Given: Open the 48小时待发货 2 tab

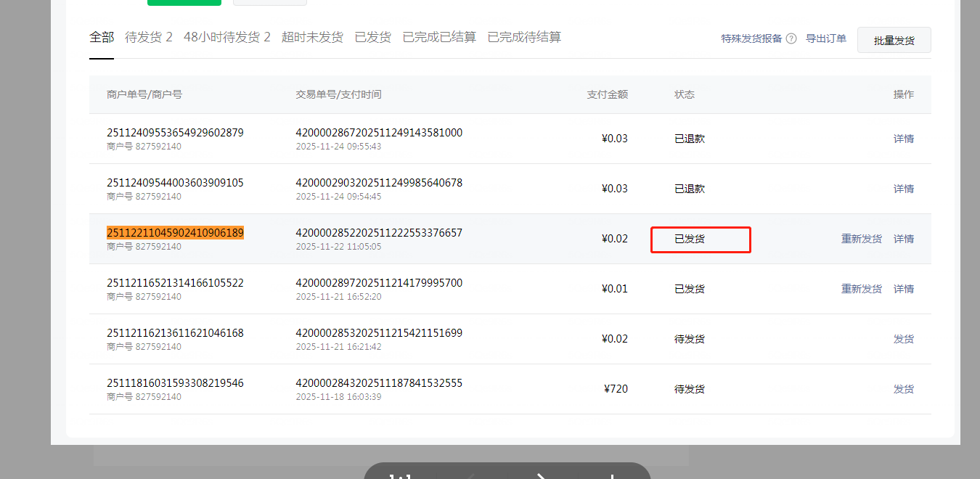Looking at the screenshot, I should pyautogui.click(x=227, y=37).
